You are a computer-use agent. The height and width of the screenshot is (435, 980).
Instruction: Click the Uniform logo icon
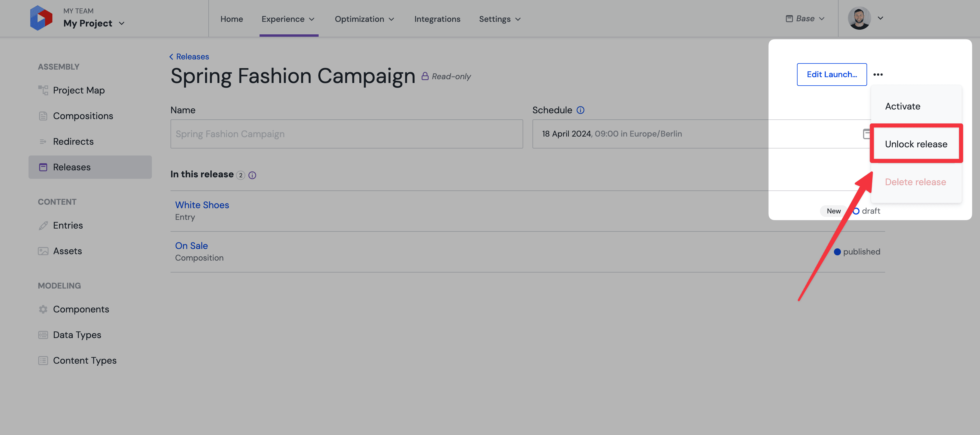click(x=41, y=18)
